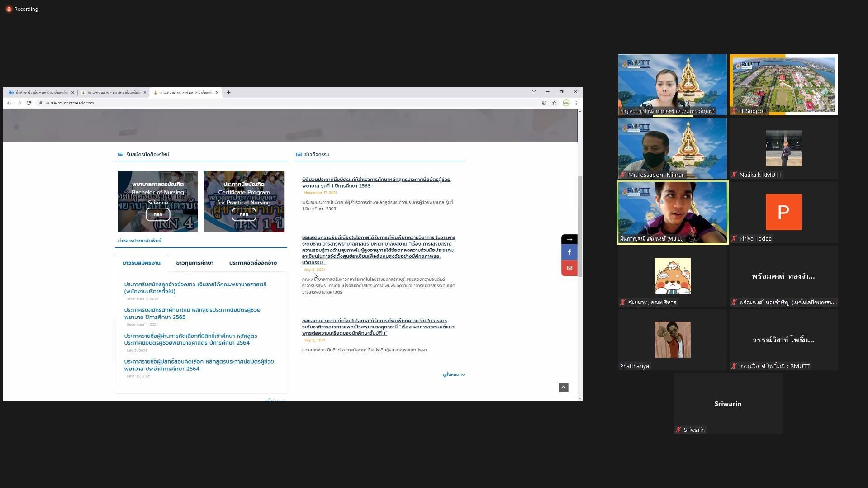Viewport: 868px width, 488px height.
Task: Click the ดูทั้งหมด >> link under news
Action: (454, 375)
